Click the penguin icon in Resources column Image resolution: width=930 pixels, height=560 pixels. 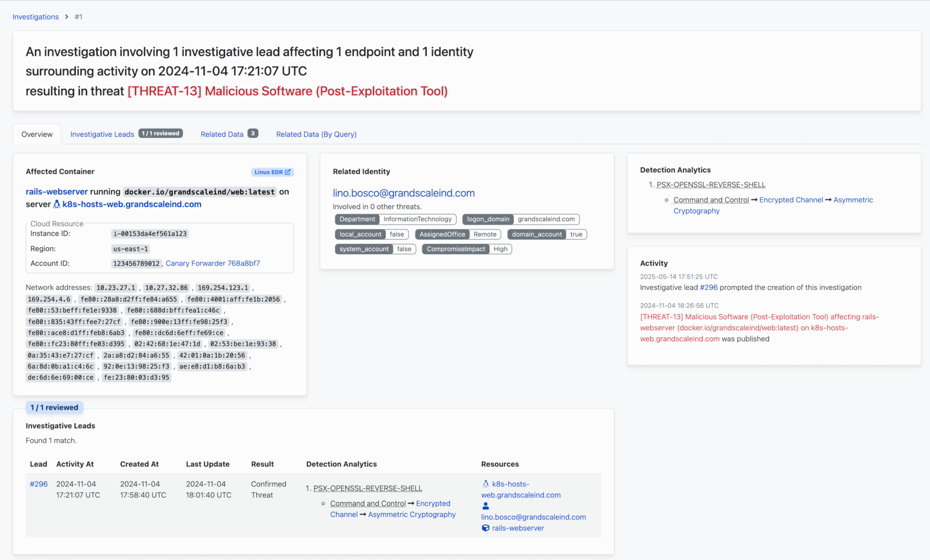click(x=485, y=484)
